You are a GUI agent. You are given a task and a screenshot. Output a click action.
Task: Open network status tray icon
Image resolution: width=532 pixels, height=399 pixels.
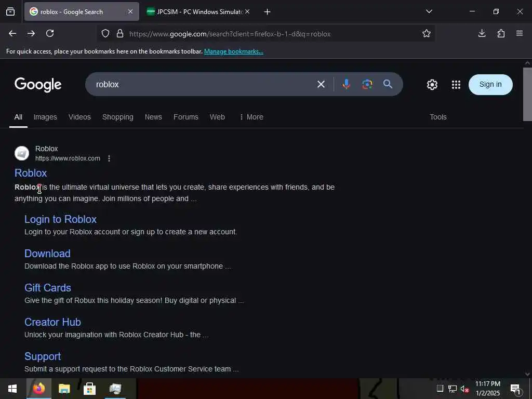coord(453,389)
